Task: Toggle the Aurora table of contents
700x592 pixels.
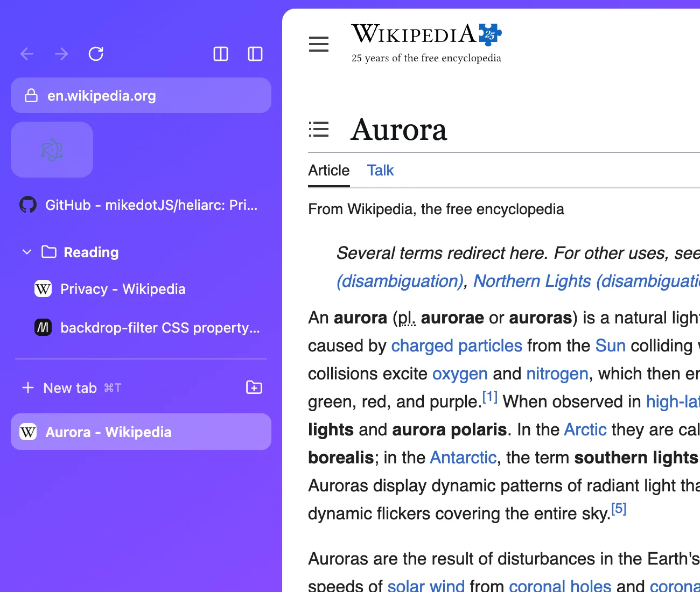Action: point(319,129)
